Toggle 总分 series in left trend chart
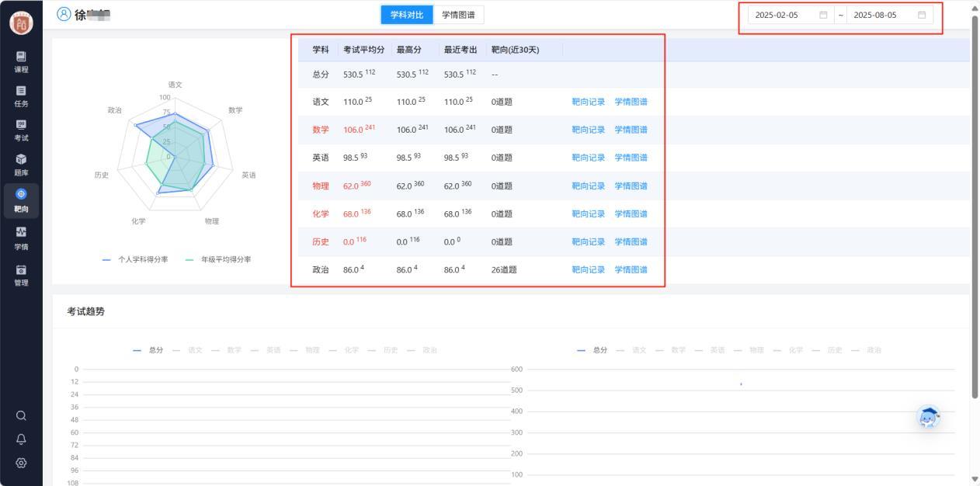980x486 pixels. click(148, 350)
